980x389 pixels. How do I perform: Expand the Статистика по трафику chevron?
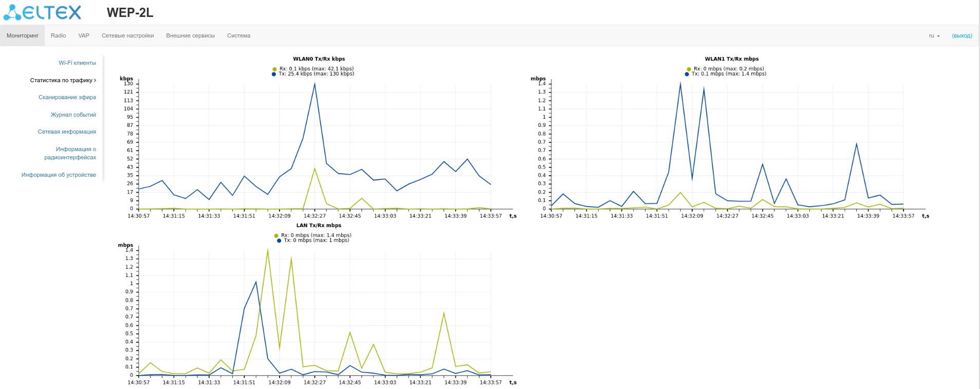pyautogui.click(x=95, y=80)
